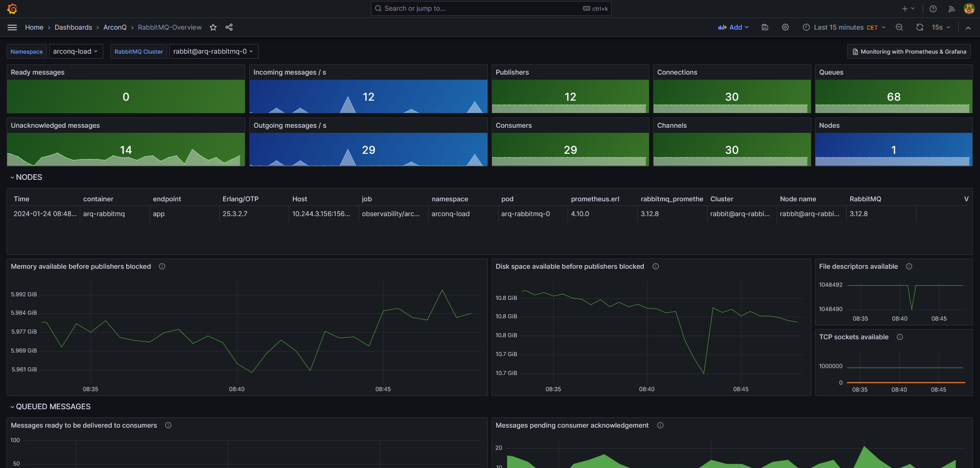
Task: Zoom out the time range
Action: (899, 28)
